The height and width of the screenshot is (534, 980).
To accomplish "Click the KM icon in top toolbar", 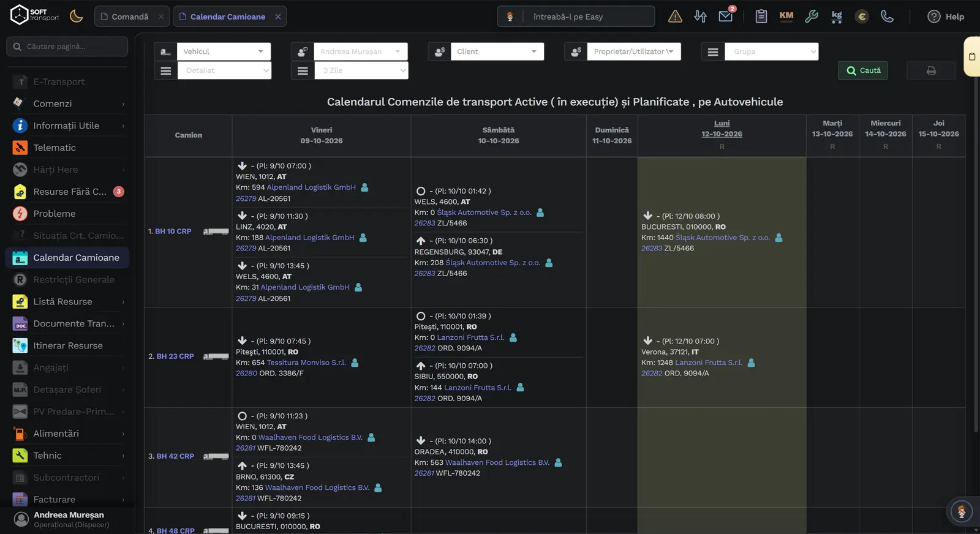I will tap(786, 16).
